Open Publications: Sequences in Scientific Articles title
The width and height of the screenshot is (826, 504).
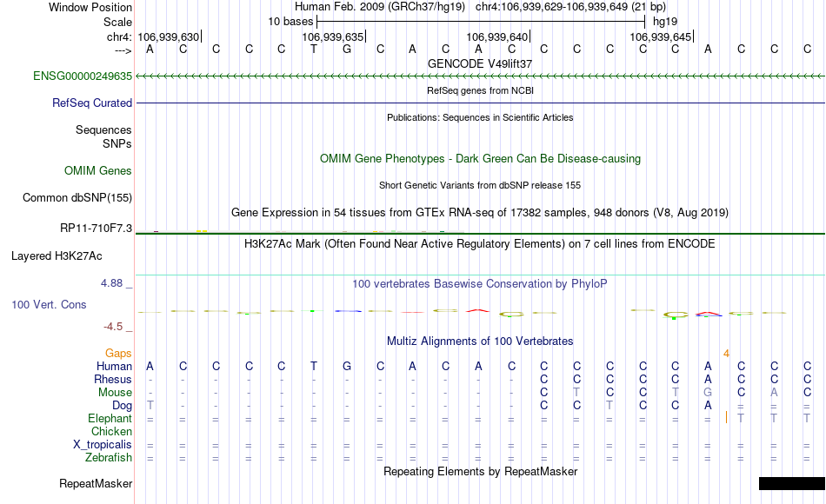[480, 117]
